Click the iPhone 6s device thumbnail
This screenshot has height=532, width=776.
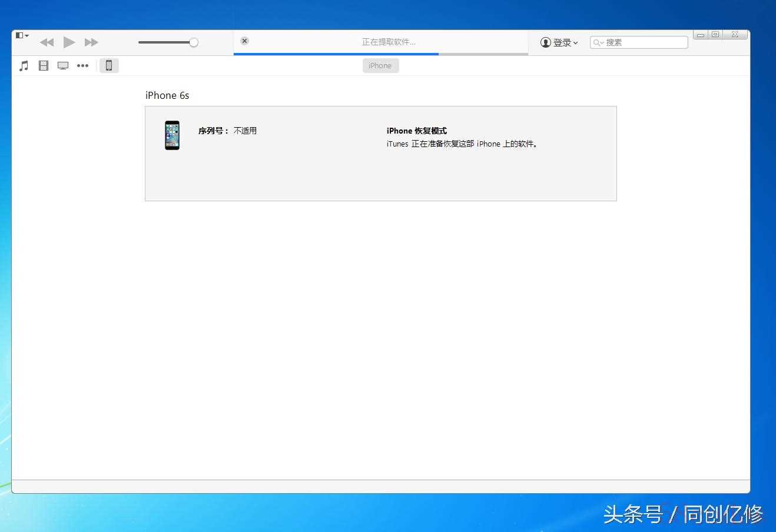[x=172, y=135]
